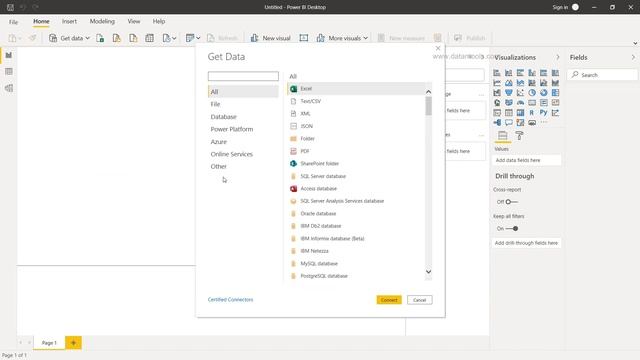Close the Get Data dialog

[438, 48]
